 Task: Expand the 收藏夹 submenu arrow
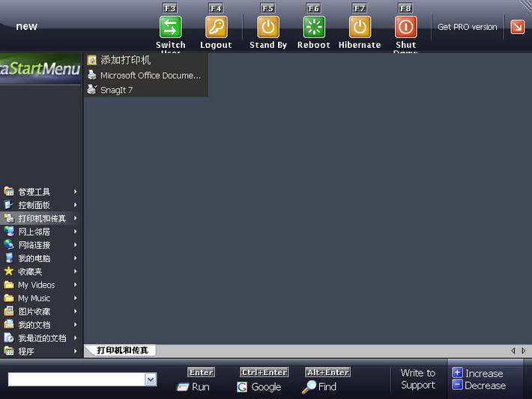pyautogui.click(x=76, y=272)
